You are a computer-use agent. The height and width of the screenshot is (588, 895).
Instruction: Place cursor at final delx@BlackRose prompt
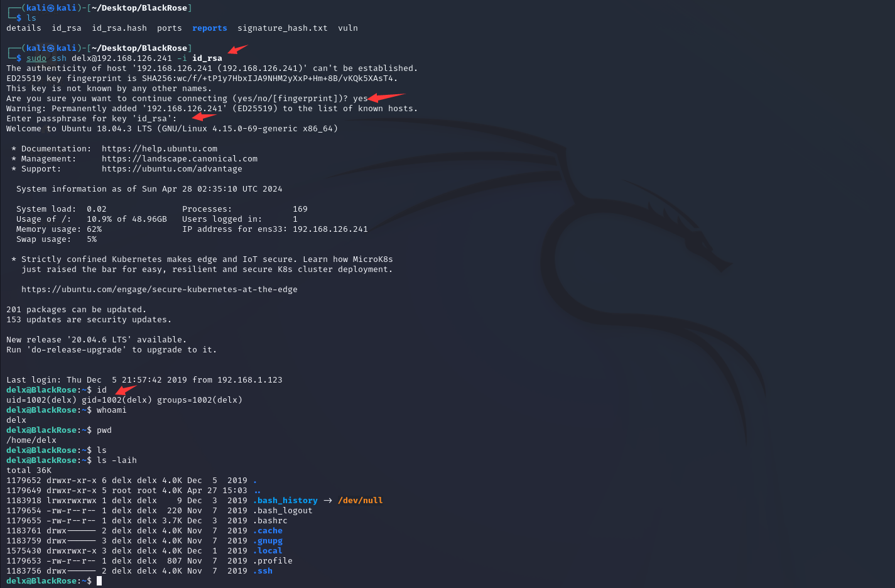(99, 581)
